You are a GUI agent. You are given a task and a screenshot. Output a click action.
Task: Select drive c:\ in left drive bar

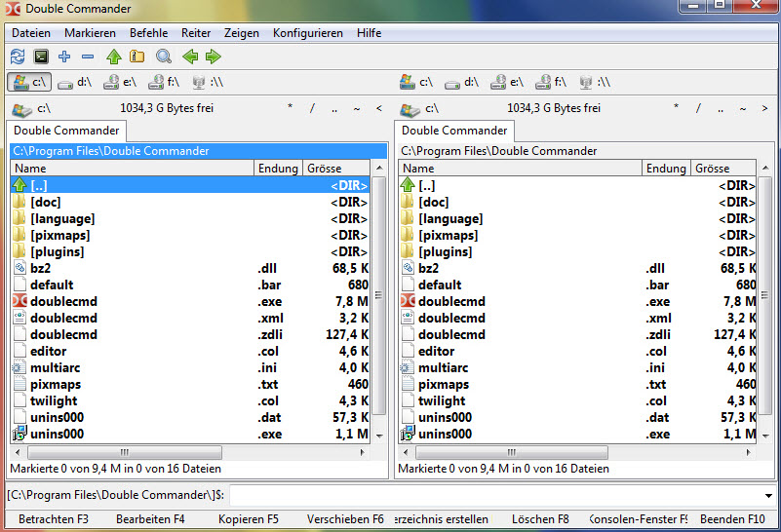click(29, 82)
